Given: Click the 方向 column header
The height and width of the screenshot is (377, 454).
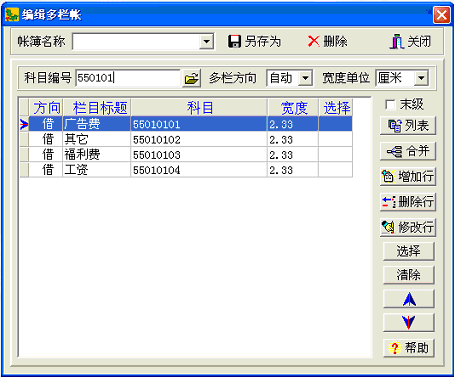Looking at the screenshot, I should pos(46,108).
